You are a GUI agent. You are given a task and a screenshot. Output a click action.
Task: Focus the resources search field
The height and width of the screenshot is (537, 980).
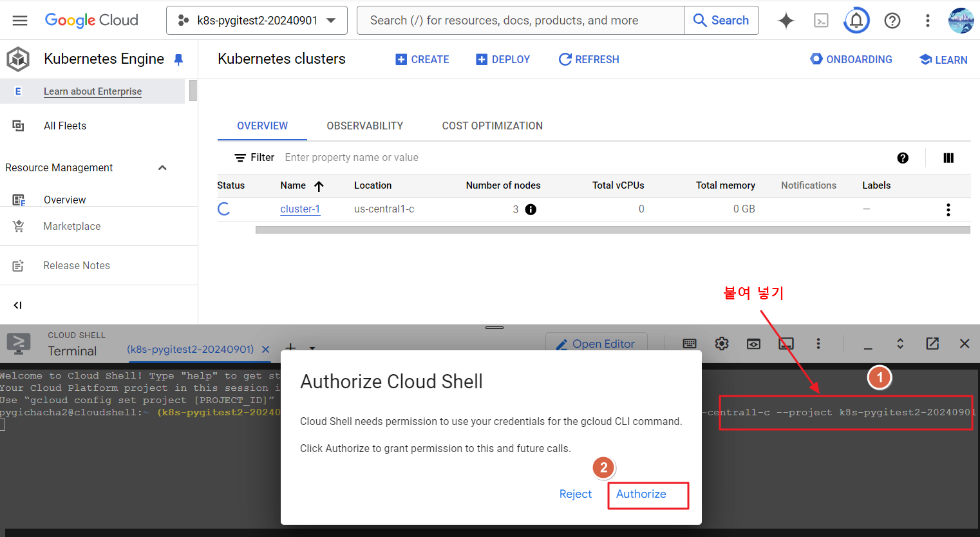(520, 21)
